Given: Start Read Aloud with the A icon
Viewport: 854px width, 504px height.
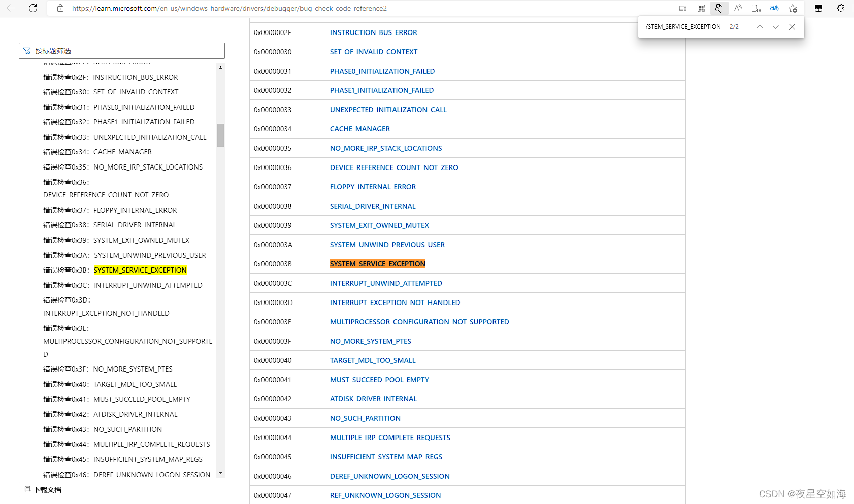Looking at the screenshot, I should click(x=738, y=8).
